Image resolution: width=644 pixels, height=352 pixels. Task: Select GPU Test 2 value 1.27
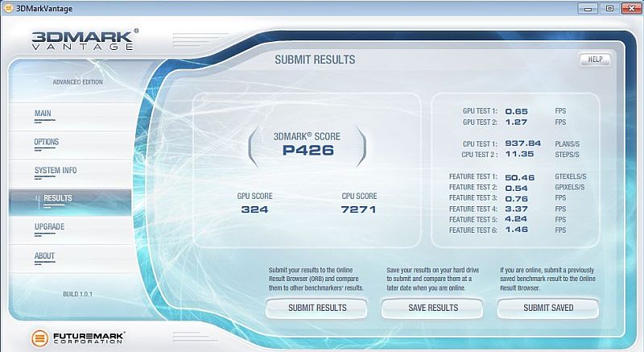516,122
